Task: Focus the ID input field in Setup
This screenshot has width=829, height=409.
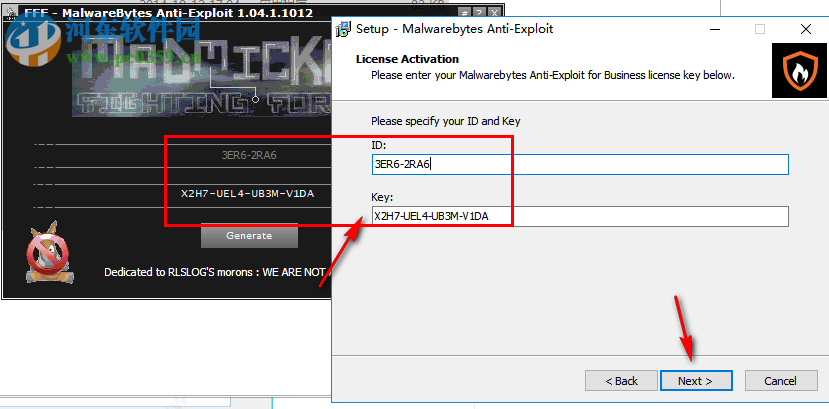Action: pos(580,164)
